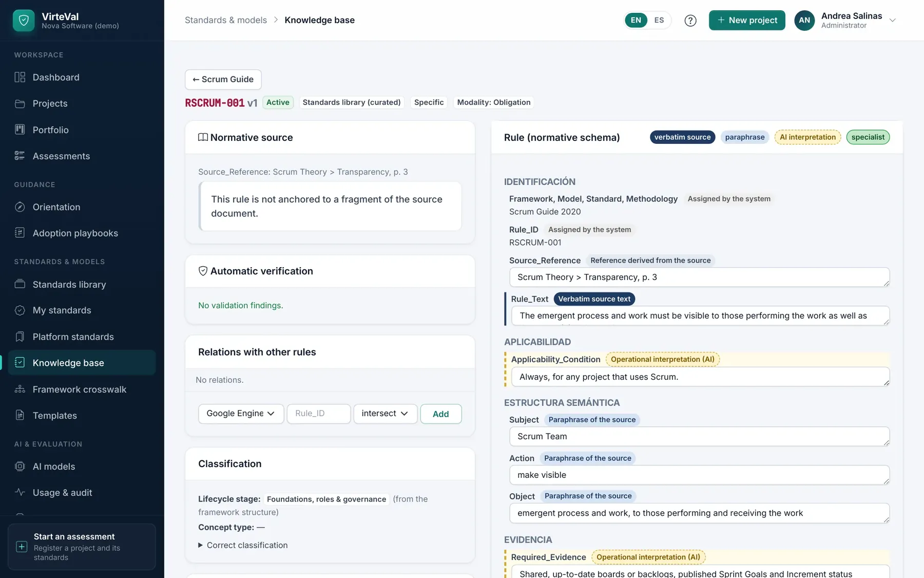Screen dimensions: 924x578
Task: Click the Add relation button
Action: coord(441,414)
